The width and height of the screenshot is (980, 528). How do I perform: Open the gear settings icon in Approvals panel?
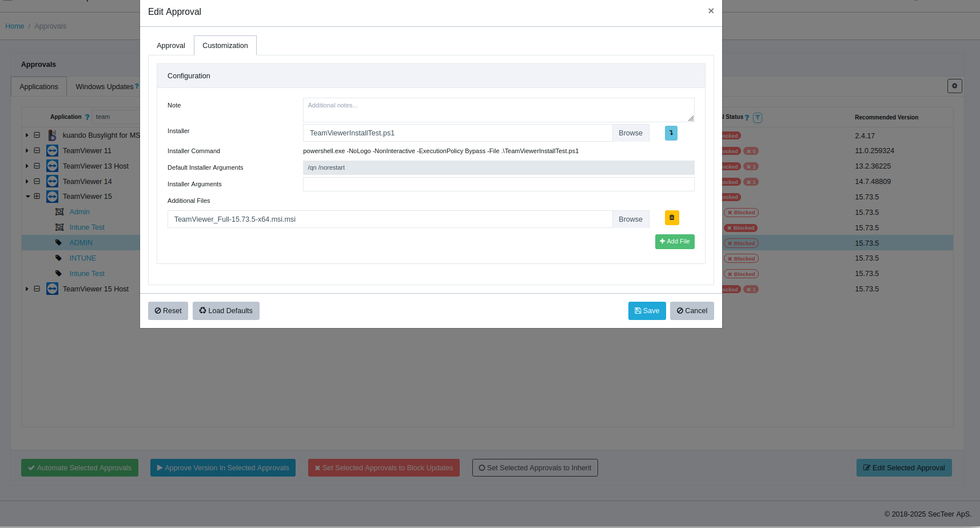pyautogui.click(x=954, y=86)
